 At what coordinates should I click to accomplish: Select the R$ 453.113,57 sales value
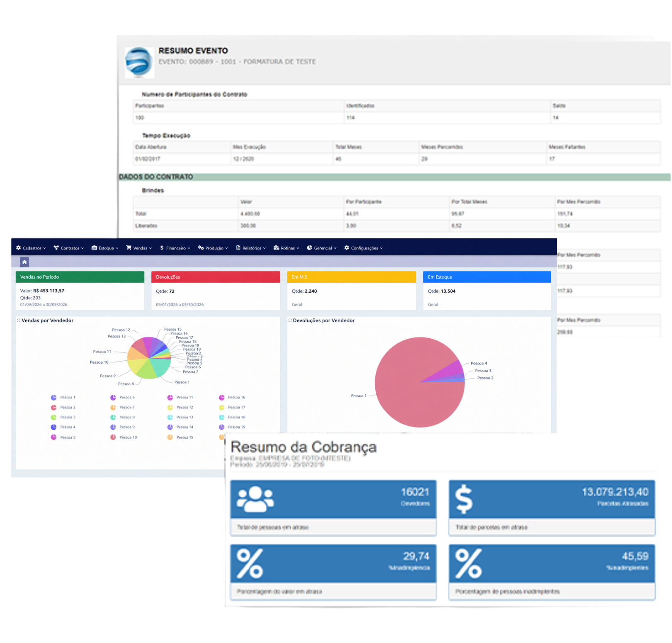tap(49, 291)
